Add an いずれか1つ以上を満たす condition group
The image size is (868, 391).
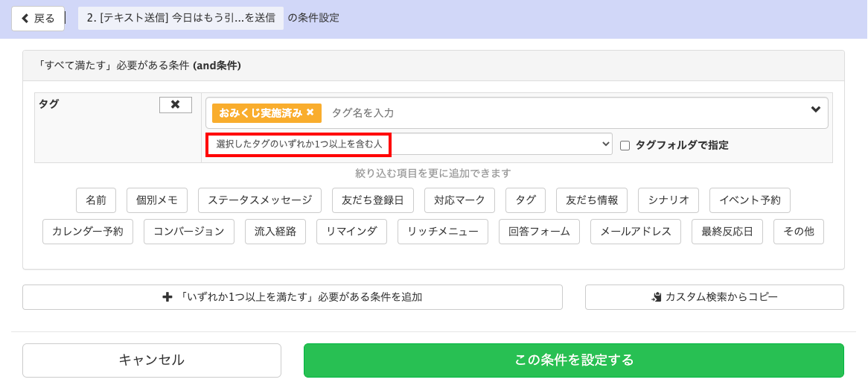[x=293, y=297]
